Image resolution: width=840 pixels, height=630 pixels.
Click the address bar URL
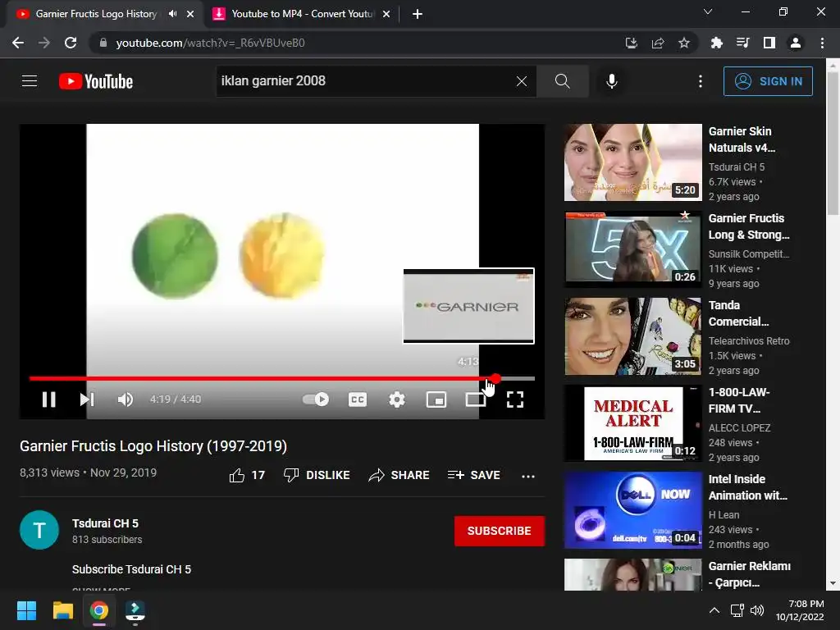pyautogui.click(x=210, y=43)
